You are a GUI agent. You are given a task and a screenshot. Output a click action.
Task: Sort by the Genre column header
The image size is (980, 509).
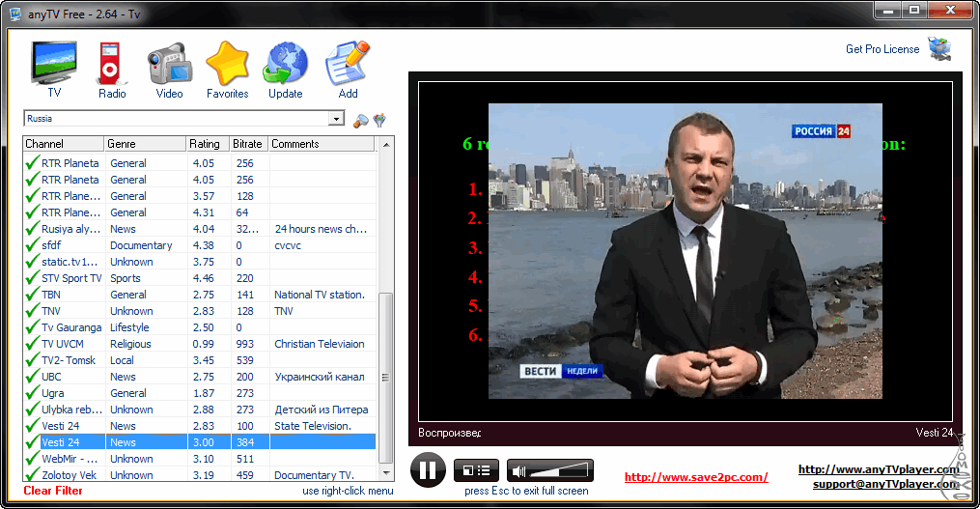[x=146, y=144]
